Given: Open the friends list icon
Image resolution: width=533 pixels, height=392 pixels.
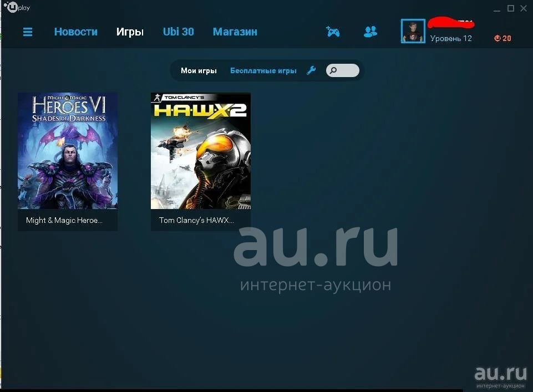Looking at the screenshot, I should (370, 32).
